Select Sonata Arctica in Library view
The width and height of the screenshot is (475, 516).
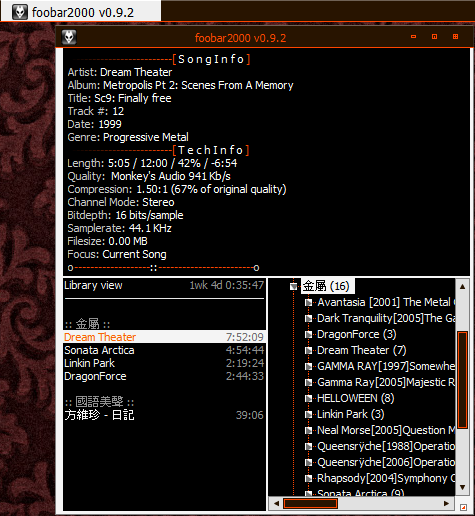pyautogui.click(x=164, y=350)
